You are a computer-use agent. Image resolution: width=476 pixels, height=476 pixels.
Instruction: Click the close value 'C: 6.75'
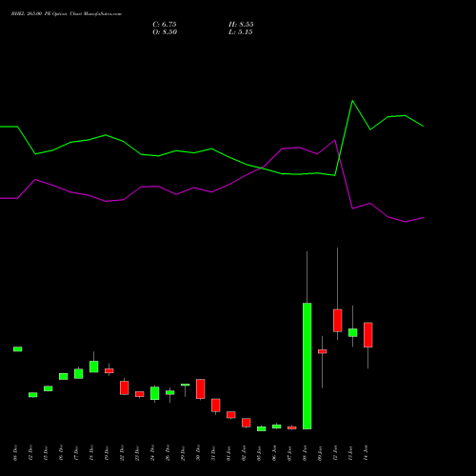click(165, 25)
